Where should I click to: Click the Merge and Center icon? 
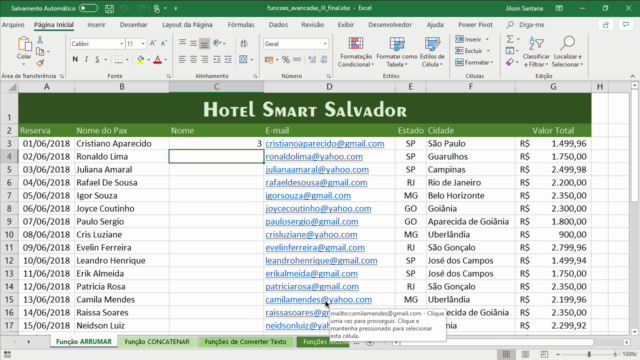pos(243,60)
